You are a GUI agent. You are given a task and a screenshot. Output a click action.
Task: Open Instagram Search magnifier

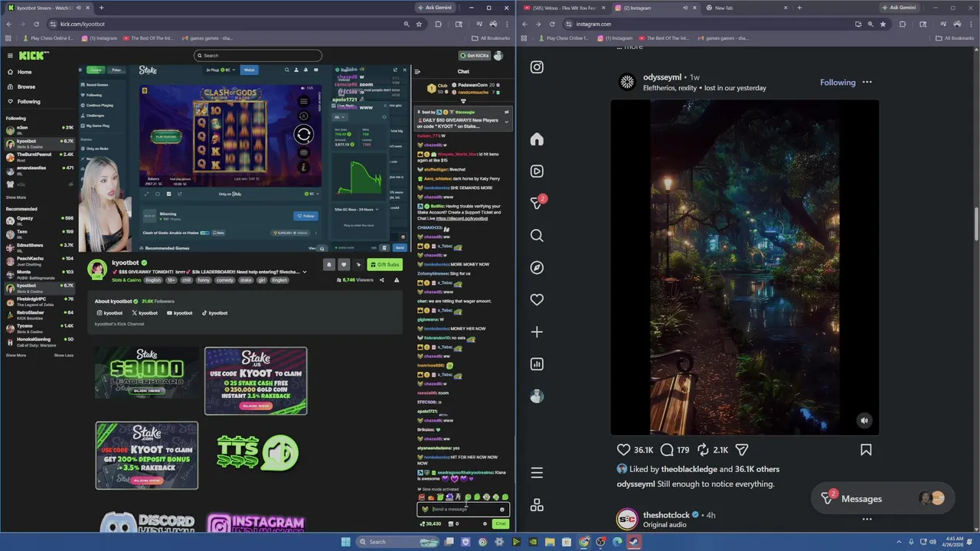coord(537,236)
